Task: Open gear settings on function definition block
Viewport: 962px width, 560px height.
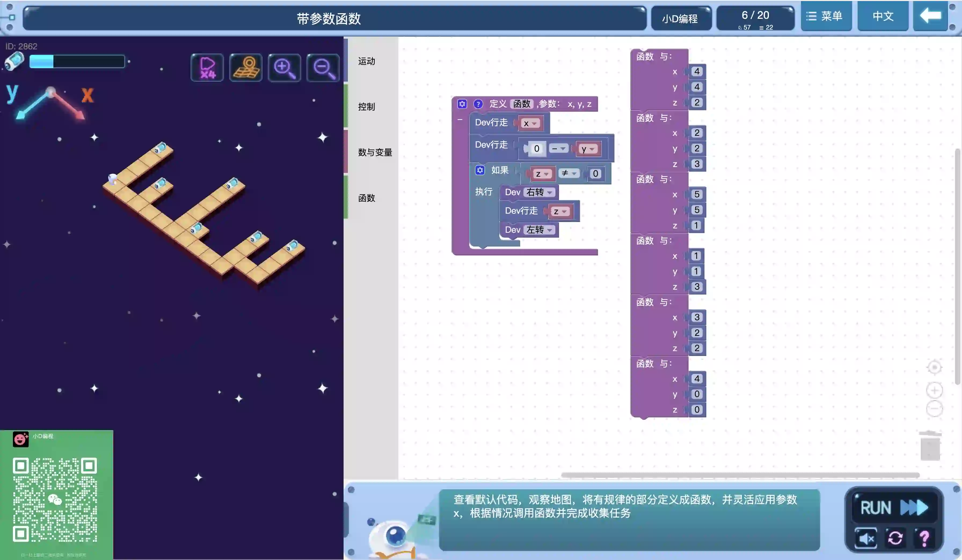Action: [462, 104]
